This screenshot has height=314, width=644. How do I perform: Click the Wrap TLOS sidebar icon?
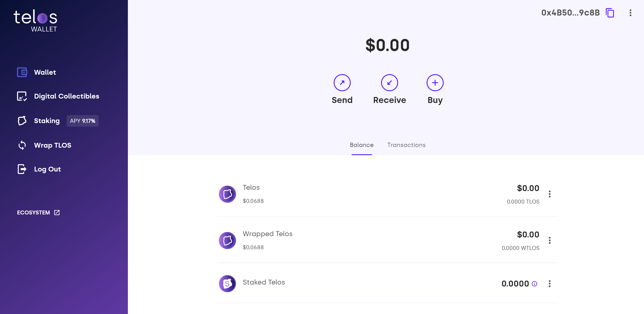pyautogui.click(x=22, y=145)
